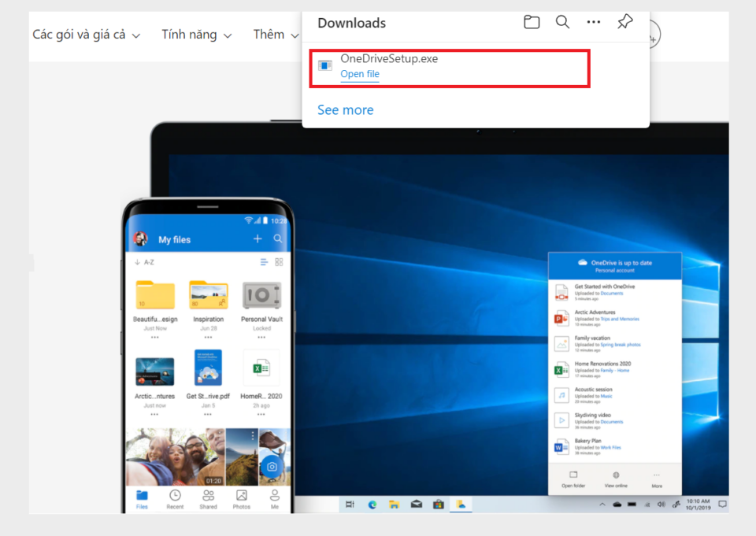Image resolution: width=756 pixels, height=536 pixels.
Task: Click Open folder in OneDrive flyout
Action: pyautogui.click(x=573, y=479)
